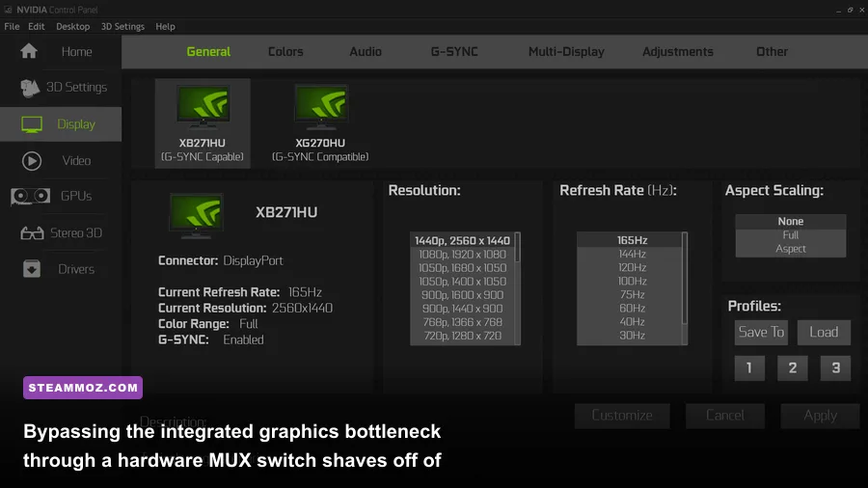This screenshot has width=868, height=488.
Task: Select 1440p, 2560 x 1440 resolution
Action: click(462, 240)
